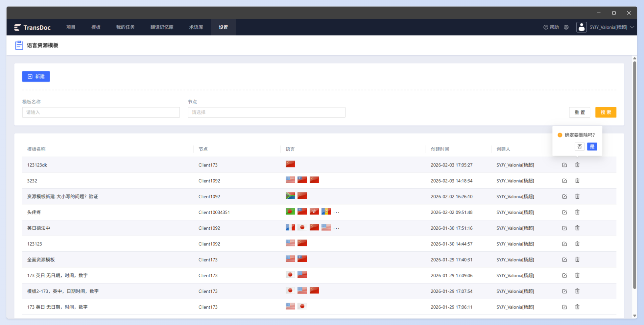Delete the 英日德法中 template

point(577,228)
